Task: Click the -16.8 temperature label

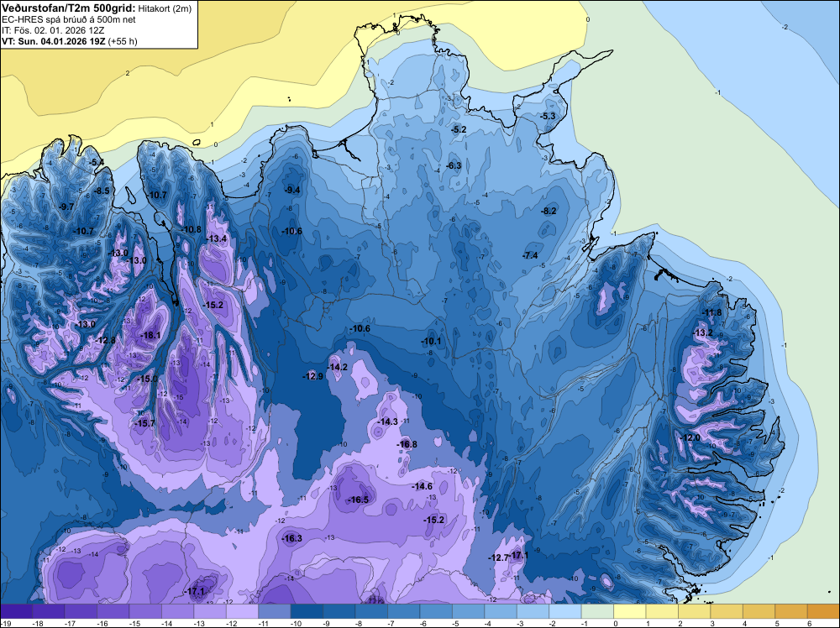Action: (407, 444)
